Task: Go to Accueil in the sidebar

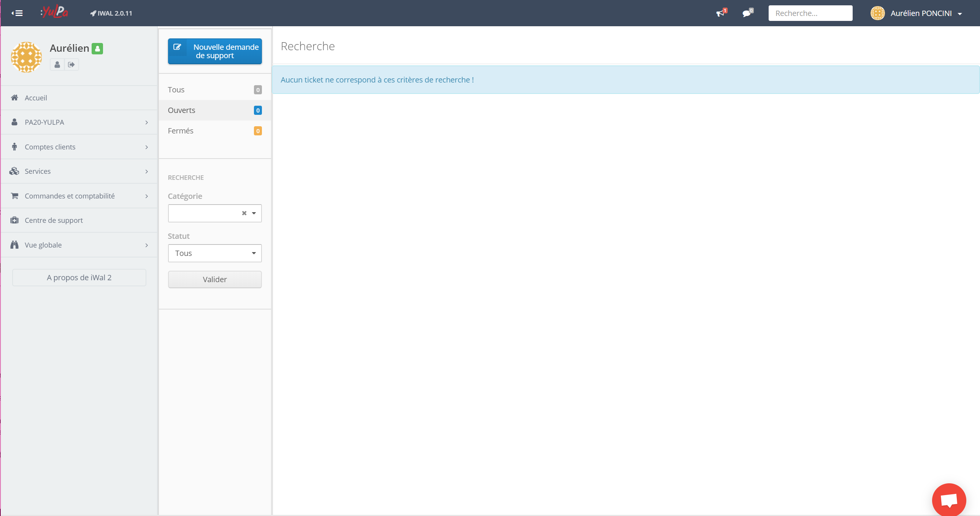Action: pos(79,98)
